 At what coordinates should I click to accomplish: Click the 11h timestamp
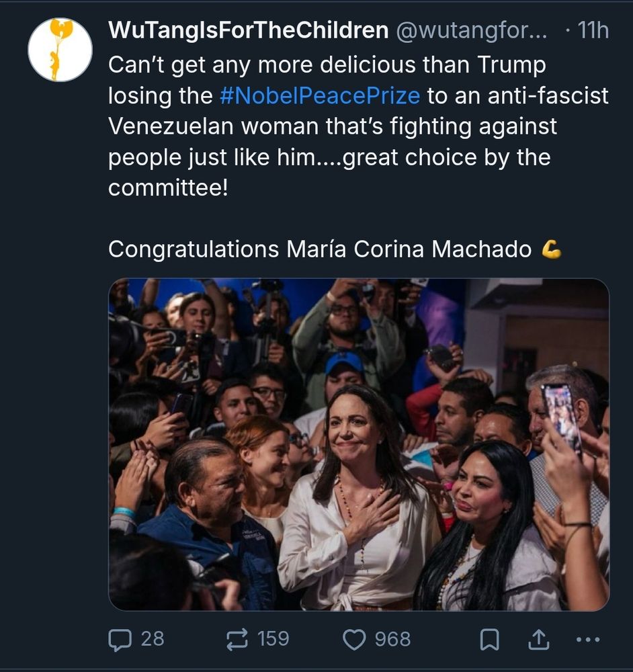coord(593,30)
